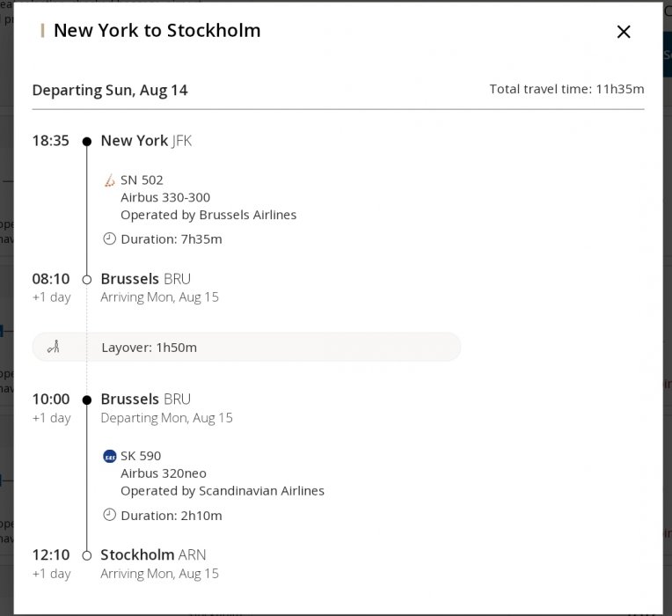672x616 pixels.
Task: Click the Brussels arrival hollow timeline dot
Action: [x=86, y=280]
